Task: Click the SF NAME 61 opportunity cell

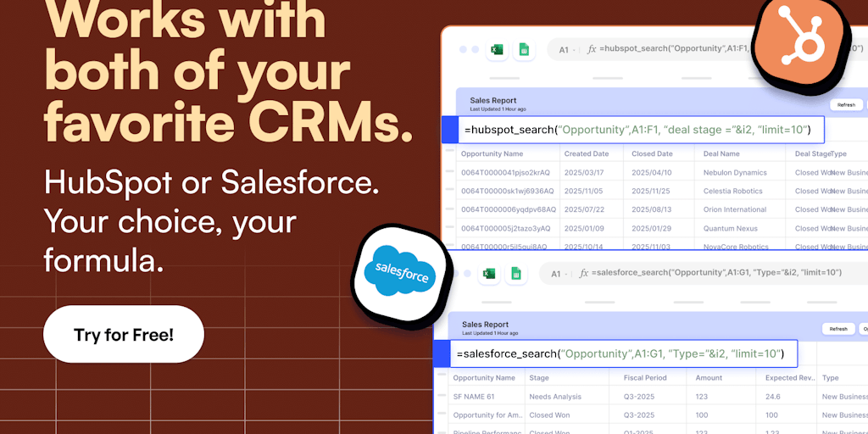Action: 474,397
